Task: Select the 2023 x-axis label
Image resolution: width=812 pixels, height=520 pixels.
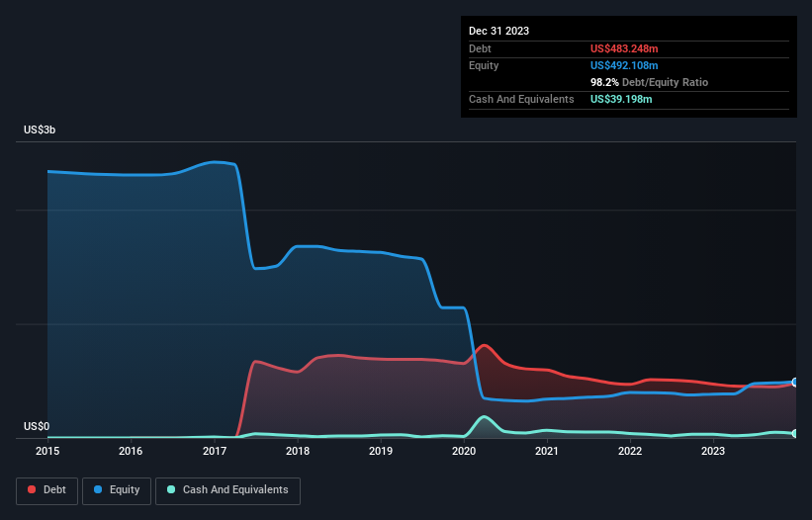Action: tap(713, 451)
